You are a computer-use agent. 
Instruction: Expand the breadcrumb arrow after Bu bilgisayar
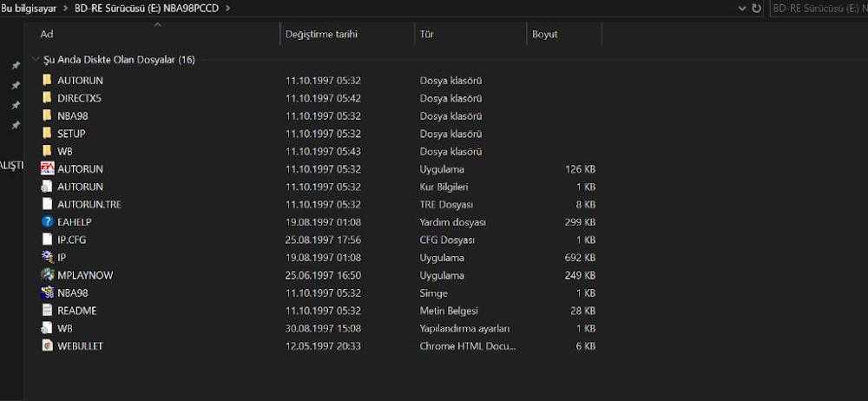click(x=65, y=9)
